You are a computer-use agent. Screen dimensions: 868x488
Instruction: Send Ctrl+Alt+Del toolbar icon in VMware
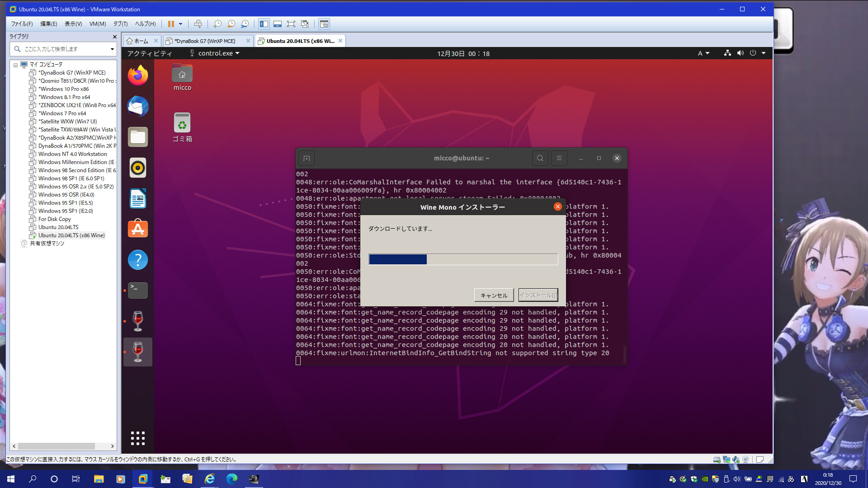point(198,24)
